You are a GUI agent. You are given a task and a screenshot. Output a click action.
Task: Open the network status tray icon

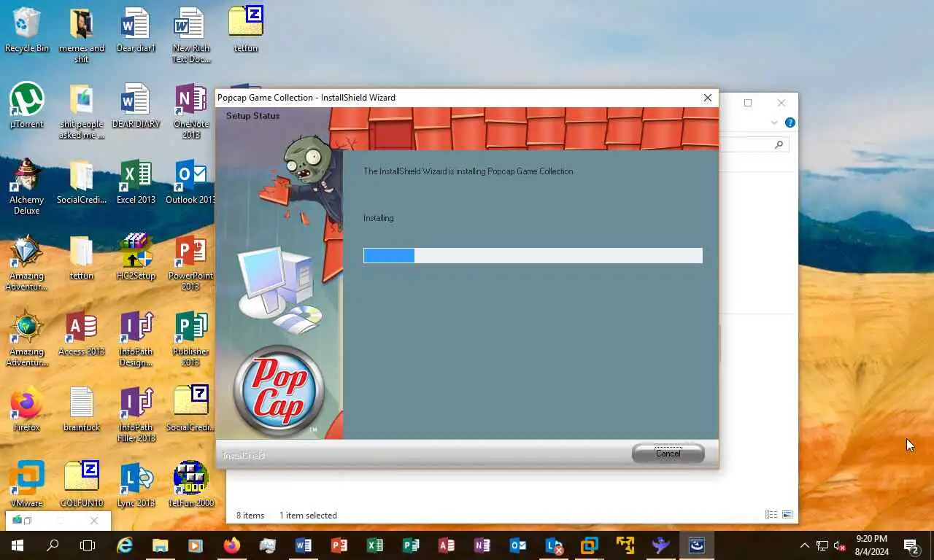click(x=822, y=545)
